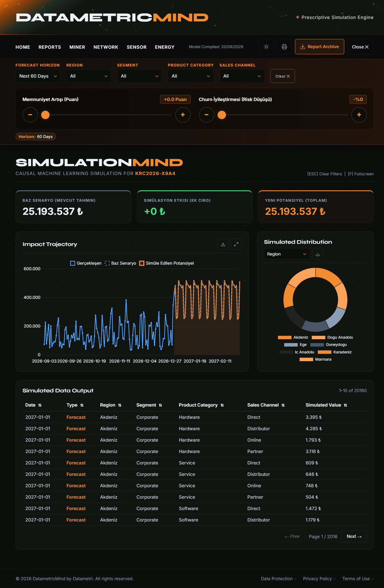
Task: Open the Report Archive
Action: click(x=319, y=47)
